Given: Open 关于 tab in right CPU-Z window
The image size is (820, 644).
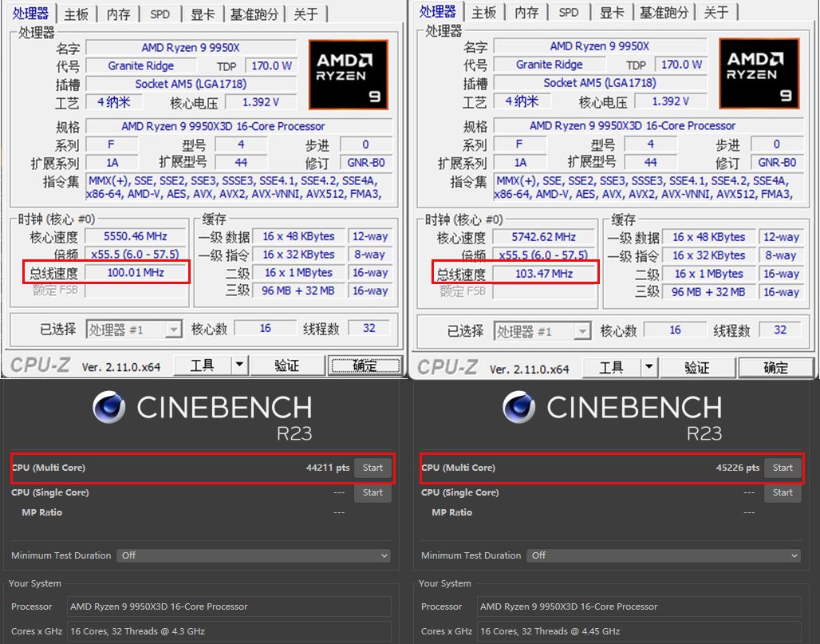Looking at the screenshot, I should point(716,12).
